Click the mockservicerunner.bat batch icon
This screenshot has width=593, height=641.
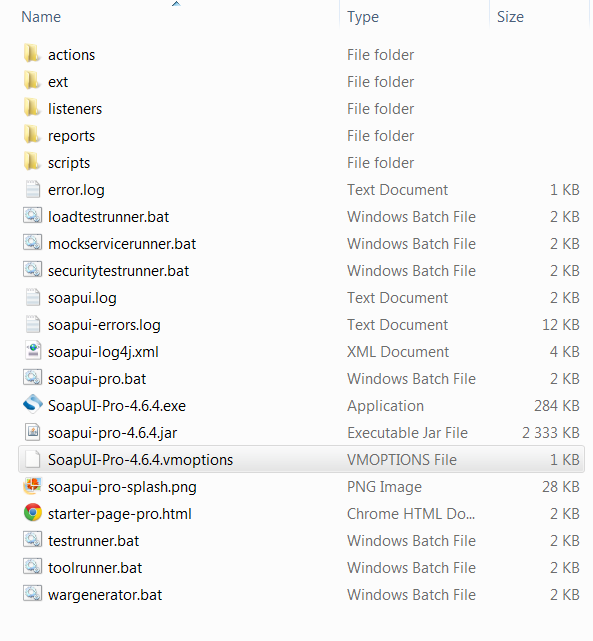click(32, 243)
